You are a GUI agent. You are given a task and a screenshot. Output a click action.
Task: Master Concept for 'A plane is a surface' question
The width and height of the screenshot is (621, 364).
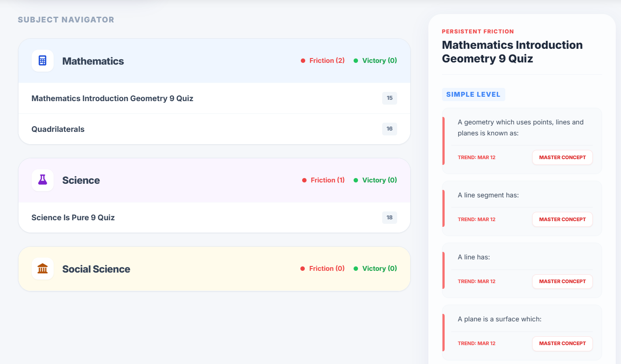[x=563, y=343]
